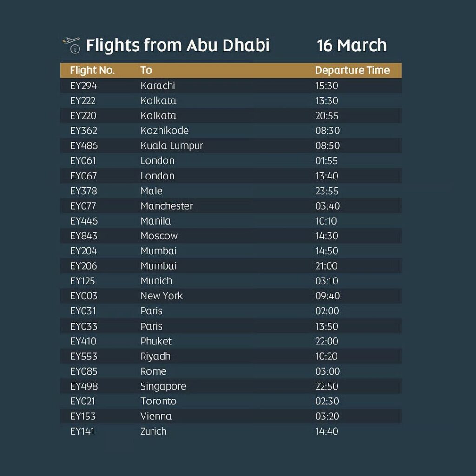The image size is (476, 476).
Task: Click the Flight No. column header
Action: 92,71
